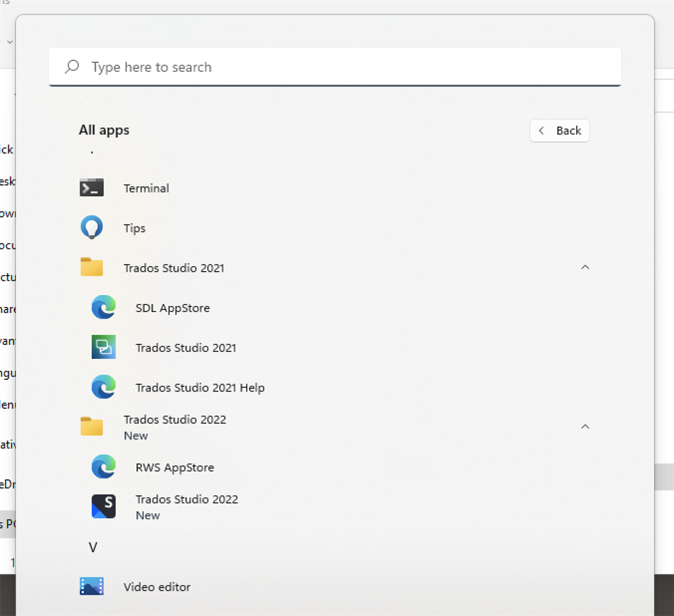This screenshot has height=616, width=674.
Task: Click the RWS AppStore Edge icon
Action: pos(103,467)
